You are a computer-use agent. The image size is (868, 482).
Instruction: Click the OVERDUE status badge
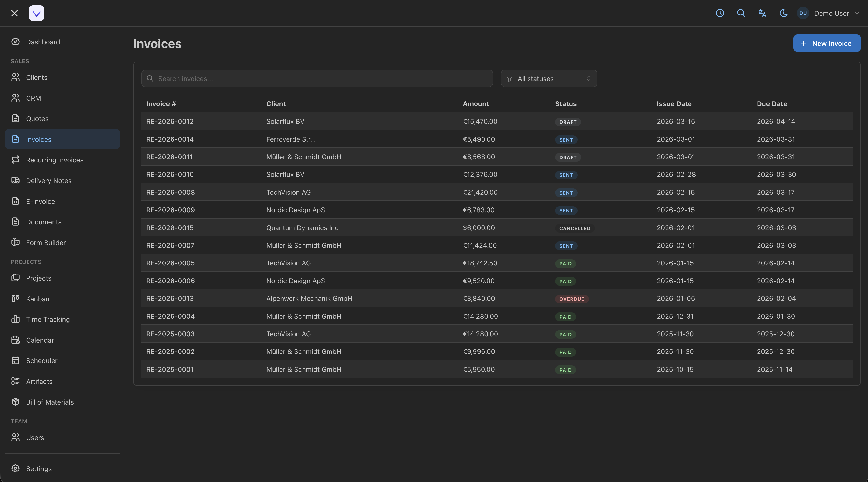pos(572,299)
